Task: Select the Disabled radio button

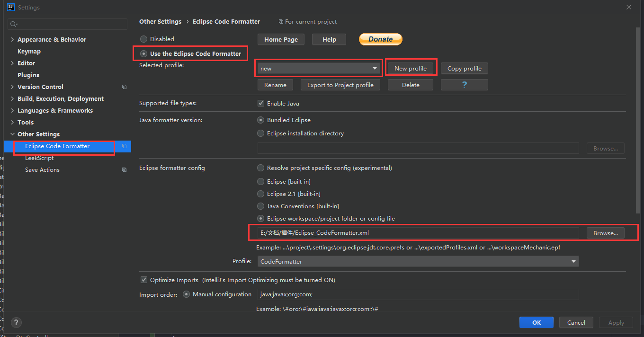Action: [143, 39]
